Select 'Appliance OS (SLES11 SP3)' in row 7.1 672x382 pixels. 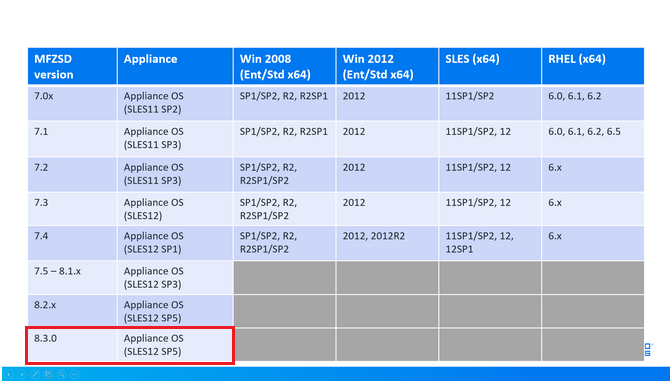tap(175, 139)
